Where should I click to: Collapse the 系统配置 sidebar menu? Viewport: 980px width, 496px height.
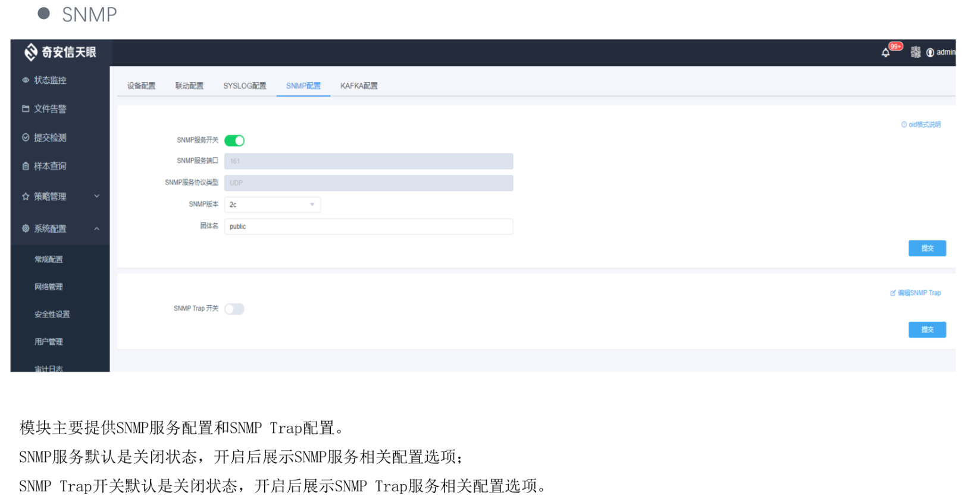pos(60,228)
